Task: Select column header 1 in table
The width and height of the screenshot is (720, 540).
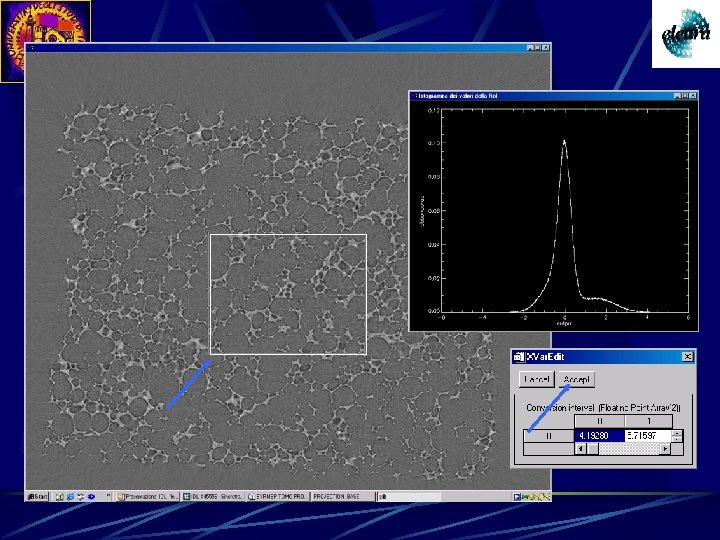Action: (647, 422)
